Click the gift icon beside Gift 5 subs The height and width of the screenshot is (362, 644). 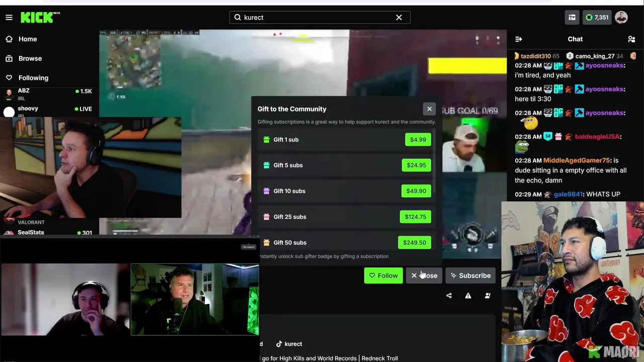[x=267, y=165]
